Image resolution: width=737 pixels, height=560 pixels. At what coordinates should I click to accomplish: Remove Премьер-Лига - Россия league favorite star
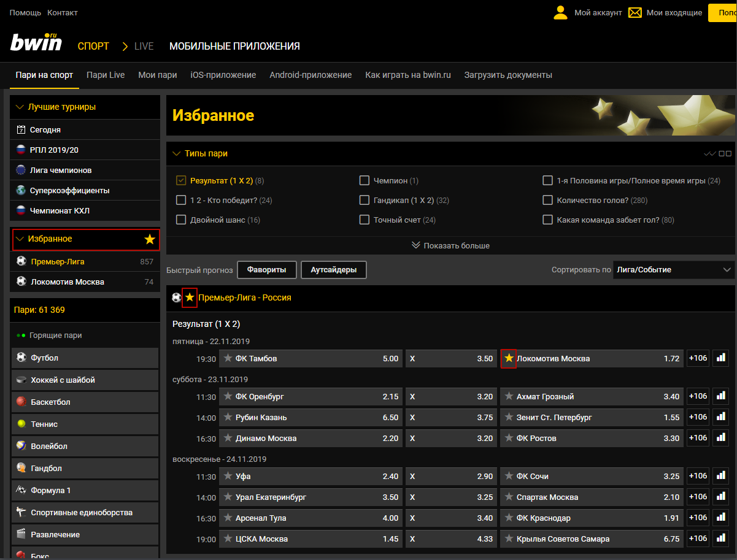190,297
